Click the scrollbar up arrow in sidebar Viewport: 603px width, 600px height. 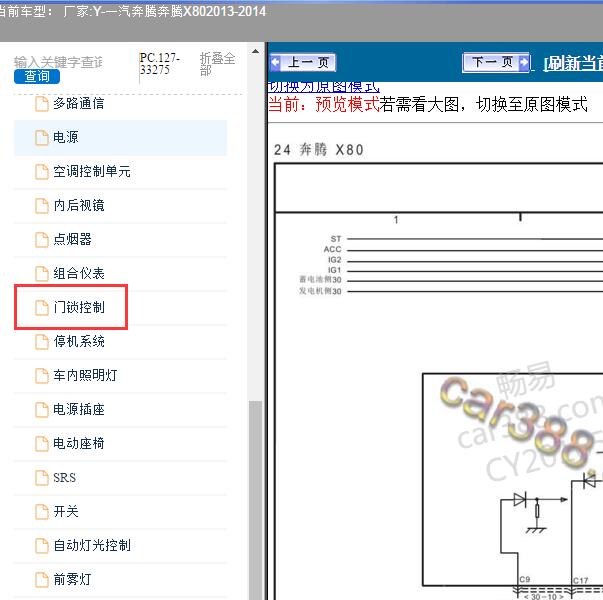(x=255, y=51)
